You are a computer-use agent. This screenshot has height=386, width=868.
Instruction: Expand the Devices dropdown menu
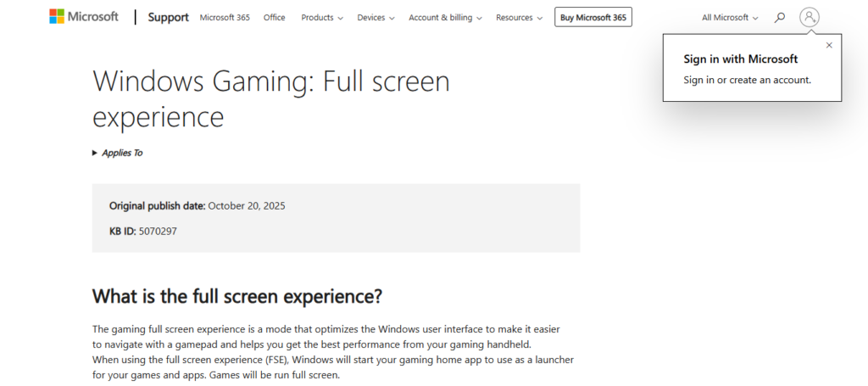coord(376,17)
